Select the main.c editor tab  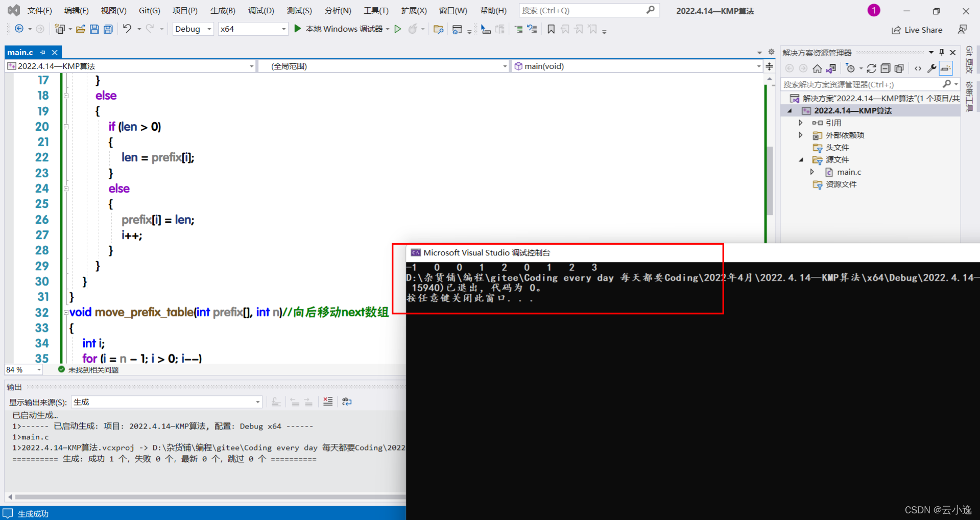pyautogui.click(x=20, y=52)
